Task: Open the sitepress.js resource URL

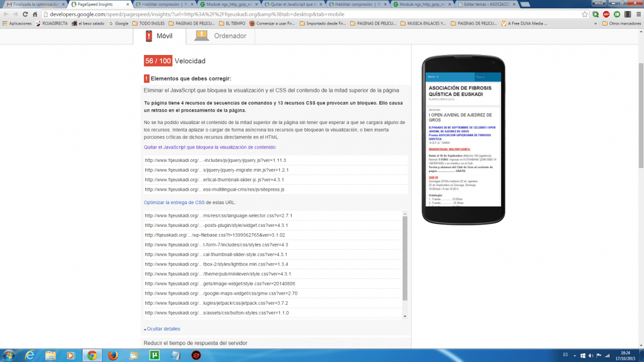Action: point(214,189)
